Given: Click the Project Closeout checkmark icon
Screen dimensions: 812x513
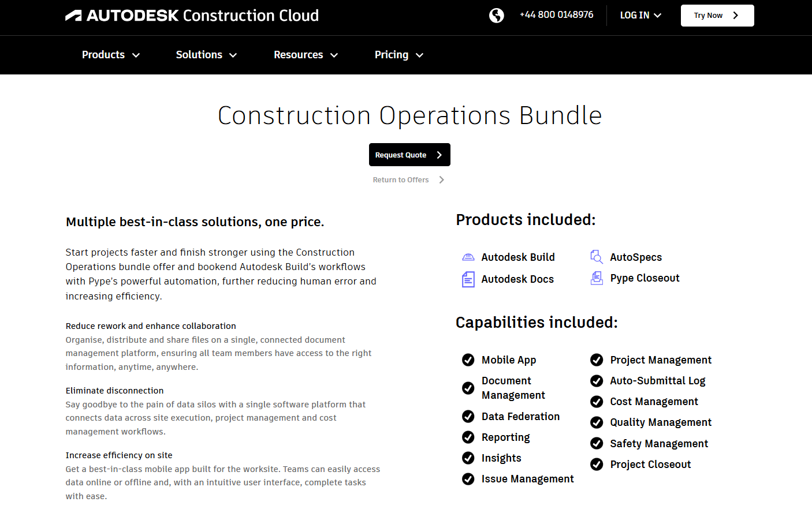Looking at the screenshot, I should click(x=597, y=465).
